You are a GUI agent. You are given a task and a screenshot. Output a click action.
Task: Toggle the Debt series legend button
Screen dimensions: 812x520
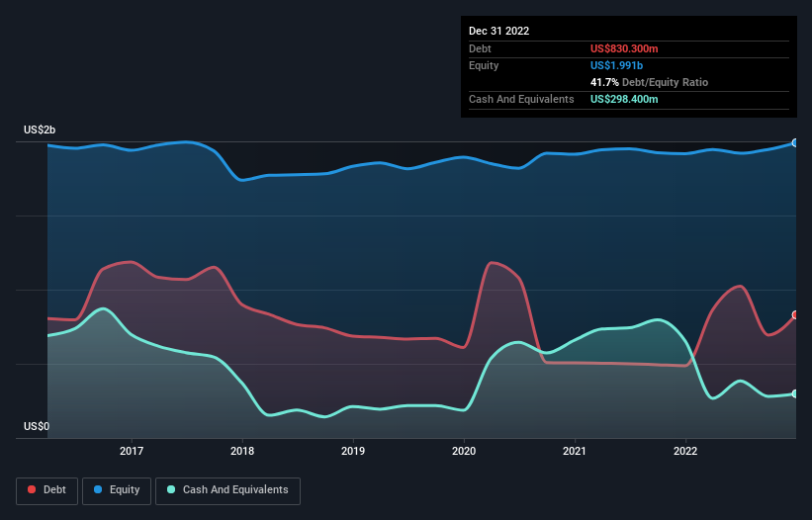(x=46, y=490)
